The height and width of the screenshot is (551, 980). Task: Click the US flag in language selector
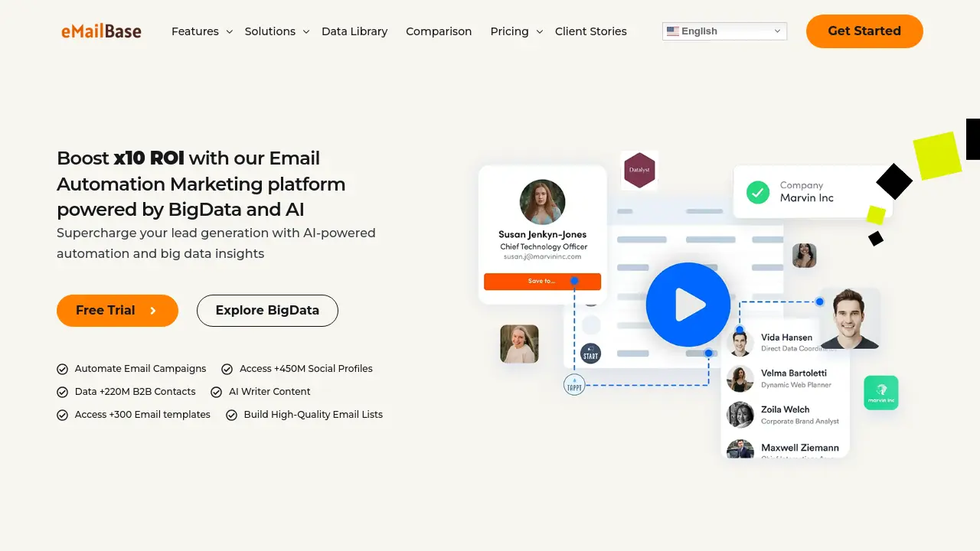click(673, 31)
